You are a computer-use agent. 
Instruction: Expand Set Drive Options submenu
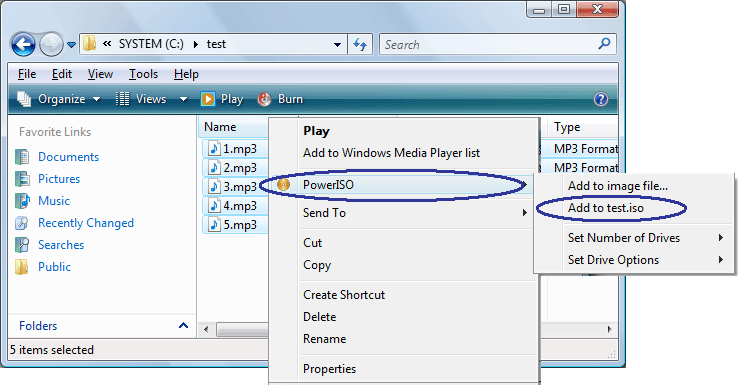pos(634,260)
